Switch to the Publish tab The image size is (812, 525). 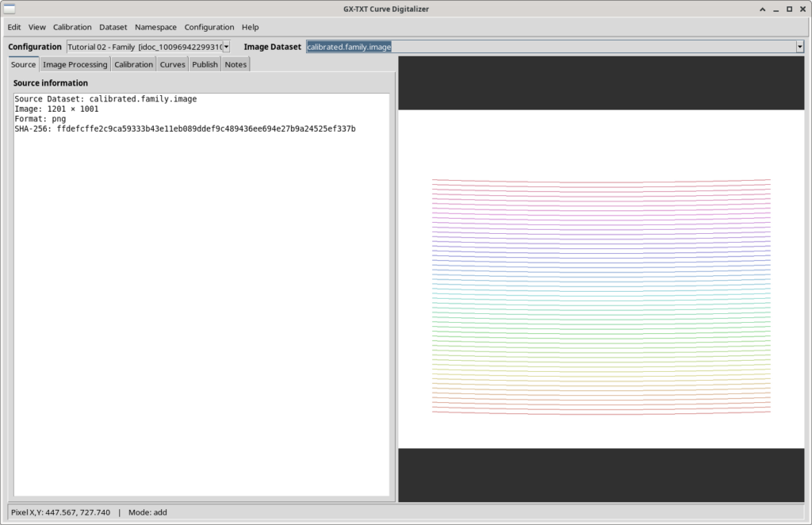205,64
